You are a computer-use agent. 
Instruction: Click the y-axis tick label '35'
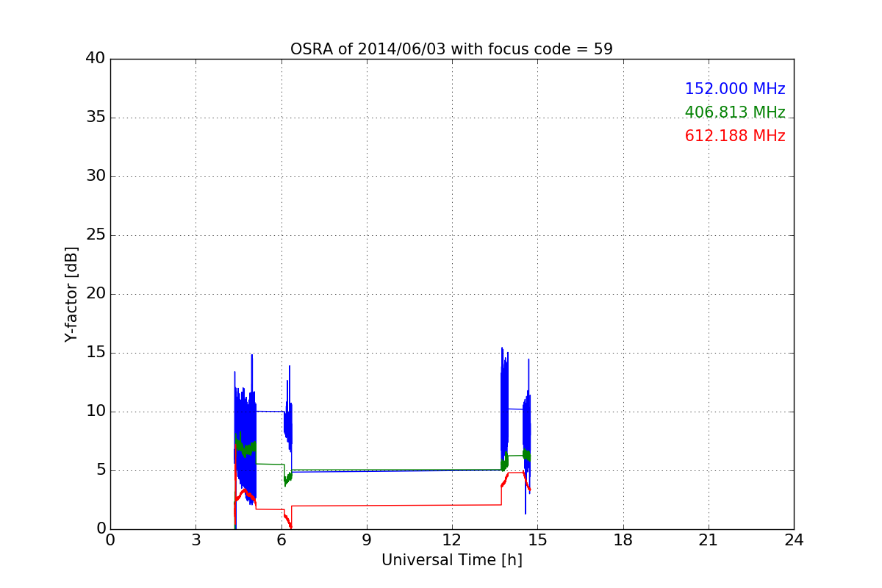tap(96, 118)
